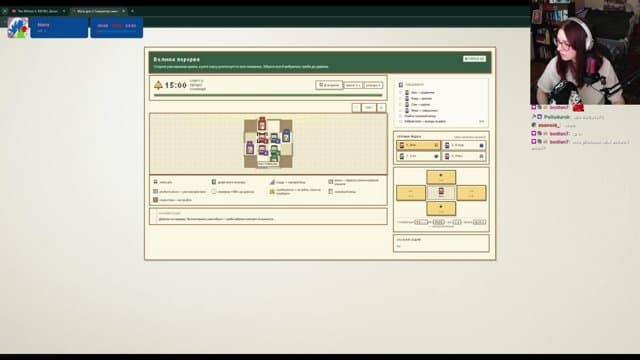Select player card number 4
The height and width of the screenshot is (360, 640).
pyautogui.click(x=464, y=156)
